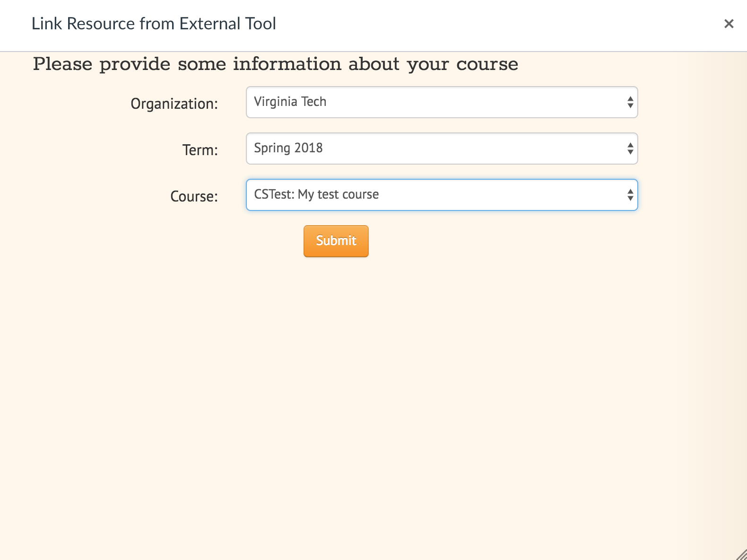The height and width of the screenshot is (560, 747).
Task: Click the dialog resize handle corner
Action: [742, 555]
